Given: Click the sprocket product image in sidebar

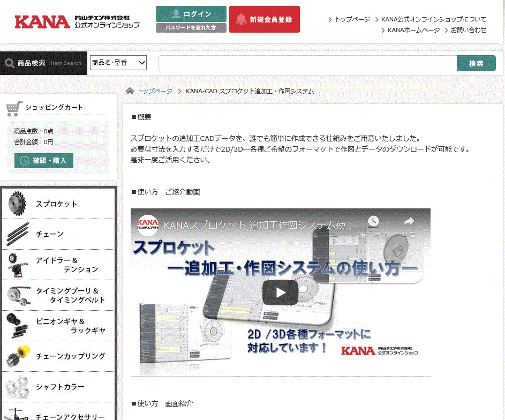Looking at the screenshot, I should point(17,203).
